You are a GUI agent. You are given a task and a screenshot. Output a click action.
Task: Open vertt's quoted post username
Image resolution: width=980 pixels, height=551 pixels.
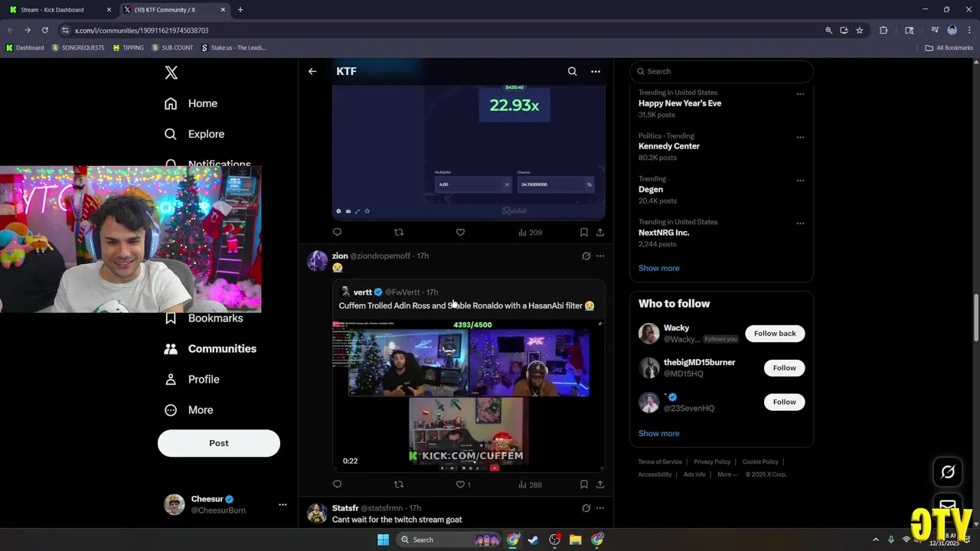click(x=363, y=292)
